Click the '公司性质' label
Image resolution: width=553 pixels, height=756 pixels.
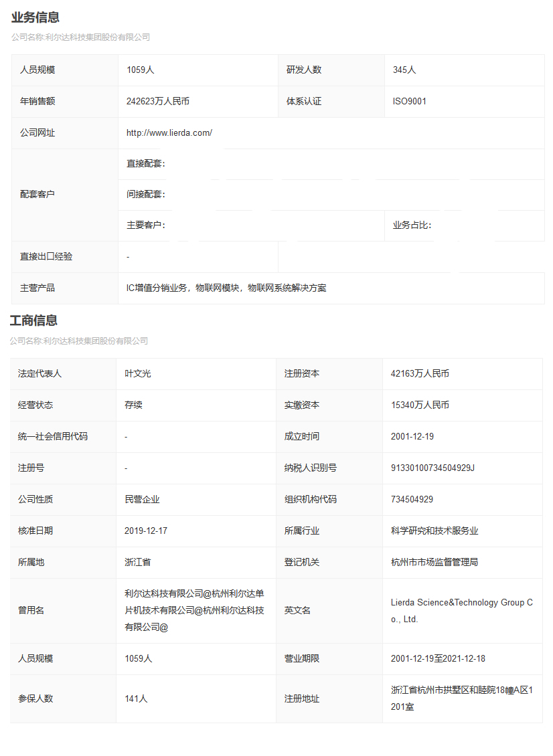point(35,500)
